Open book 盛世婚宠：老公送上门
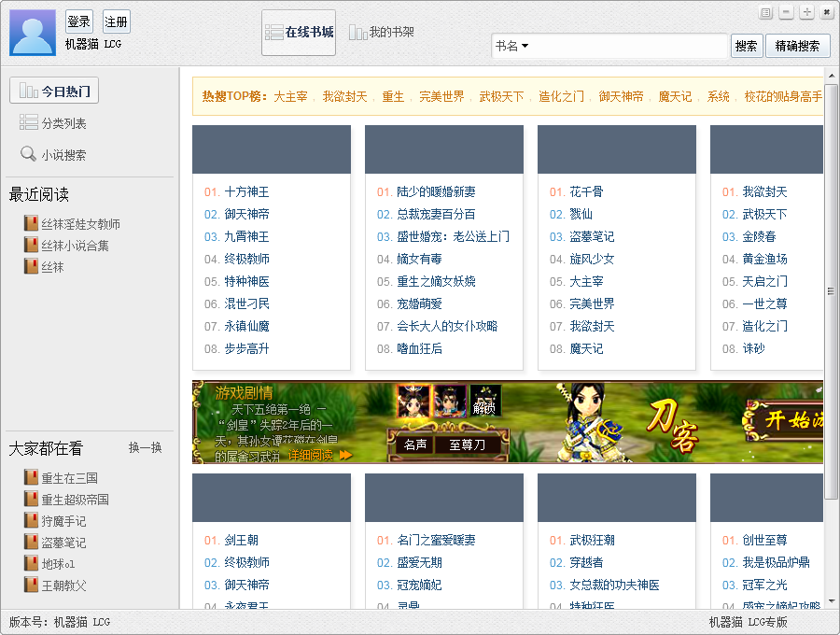The image size is (840, 635). (454, 237)
